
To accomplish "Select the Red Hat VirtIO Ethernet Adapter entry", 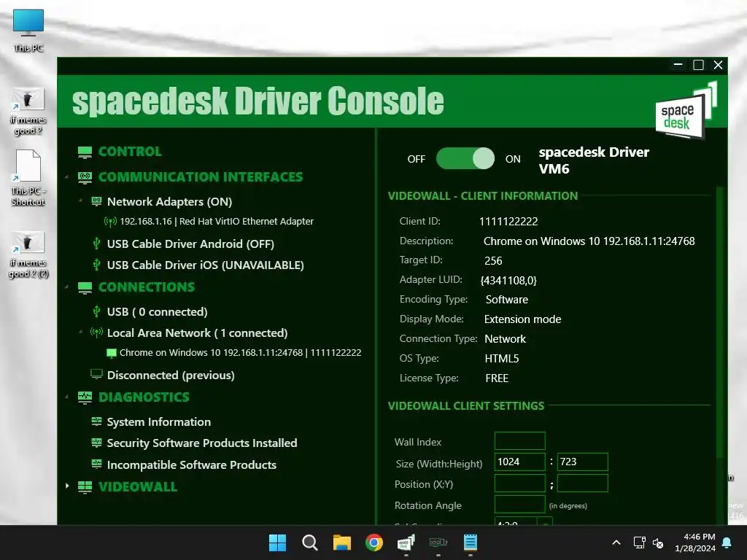I will pos(217,222).
